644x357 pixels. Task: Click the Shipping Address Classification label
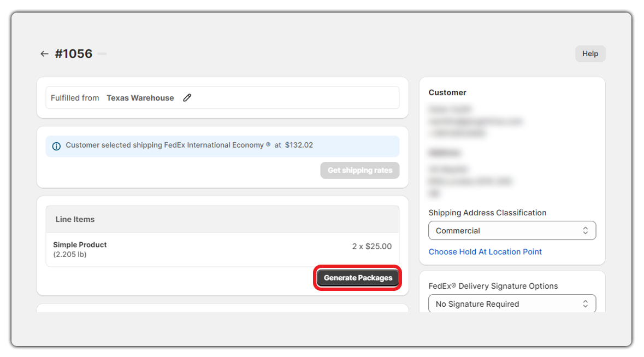[487, 213]
